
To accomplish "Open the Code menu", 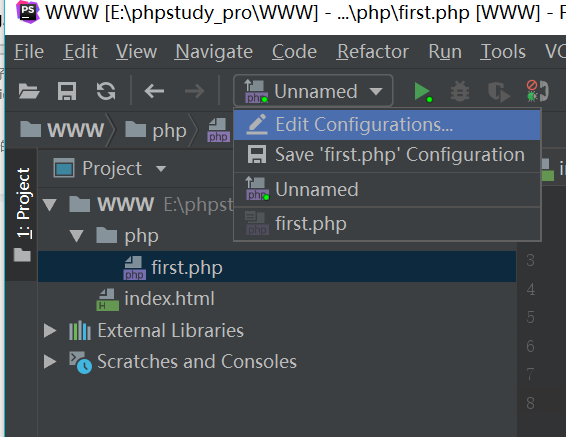I will coord(294,52).
